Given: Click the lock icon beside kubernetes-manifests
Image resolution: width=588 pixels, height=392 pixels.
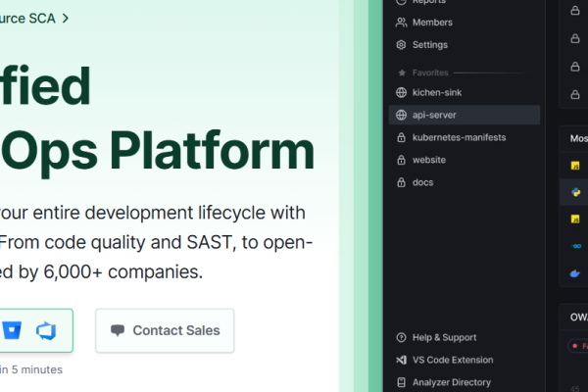Looking at the screenshot, I should [x=401, y=137].
